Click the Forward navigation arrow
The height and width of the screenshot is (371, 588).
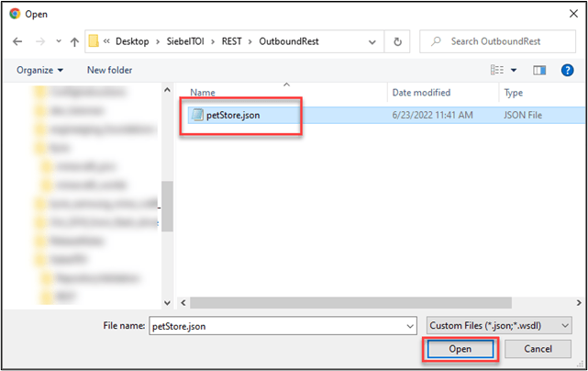pyautogui.click(x=40, y=41)
